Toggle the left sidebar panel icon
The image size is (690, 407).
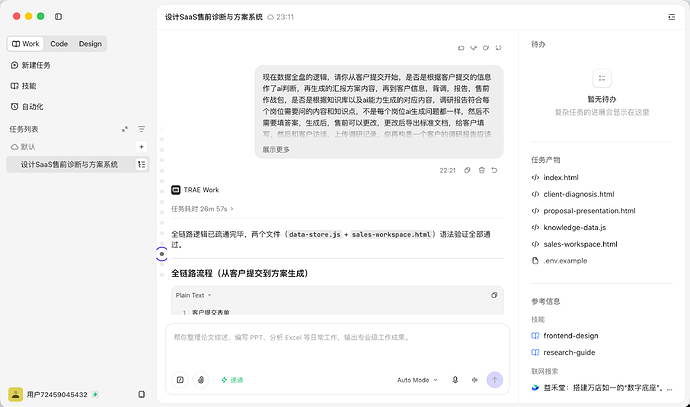[58, 16]
